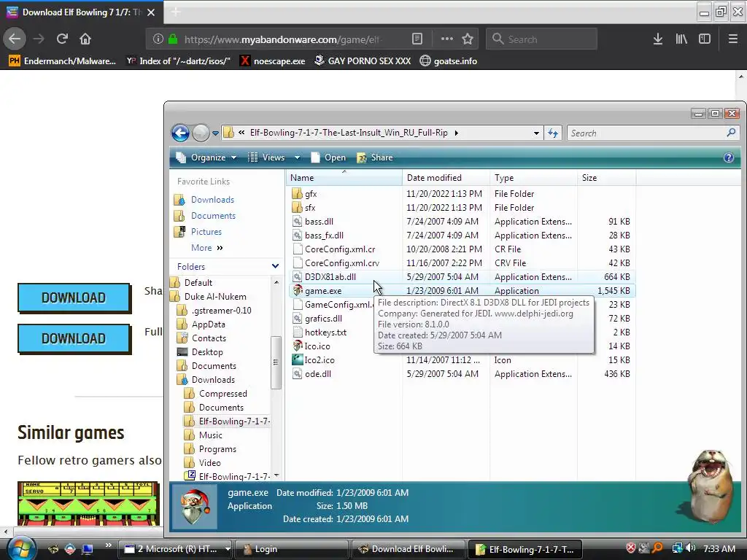Sort files by Size column
The width and height of the screenshot is (747, 560).
tap(606, 178)
